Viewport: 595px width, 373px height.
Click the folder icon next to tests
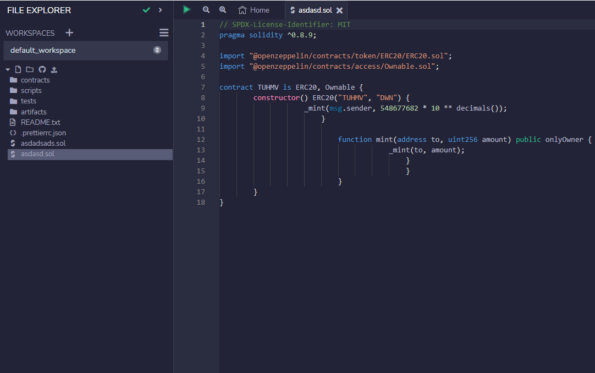coord(13,101)
